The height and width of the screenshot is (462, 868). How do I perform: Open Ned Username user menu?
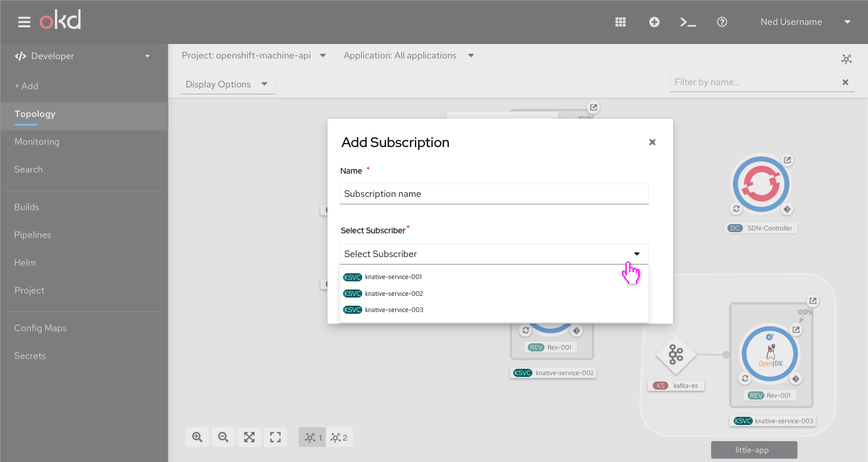point(805,22)
